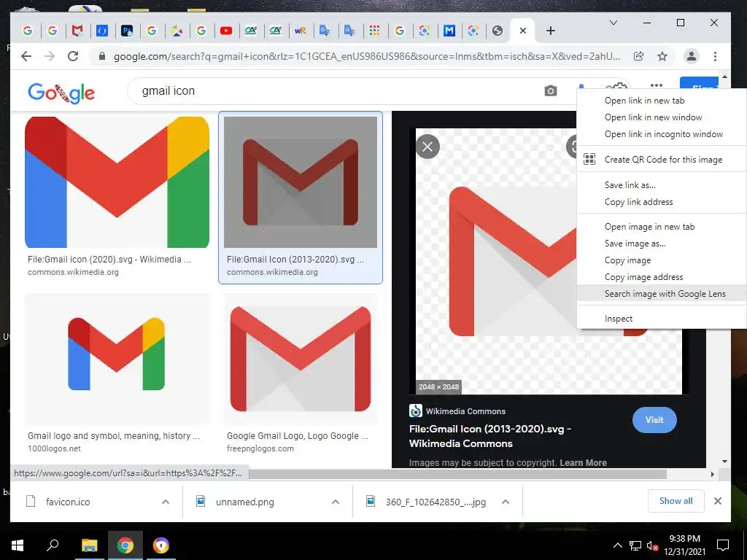This screenshot has width=747, height=560.
Task: Open a new tab with plus button
Action: [x=550, y=31]
